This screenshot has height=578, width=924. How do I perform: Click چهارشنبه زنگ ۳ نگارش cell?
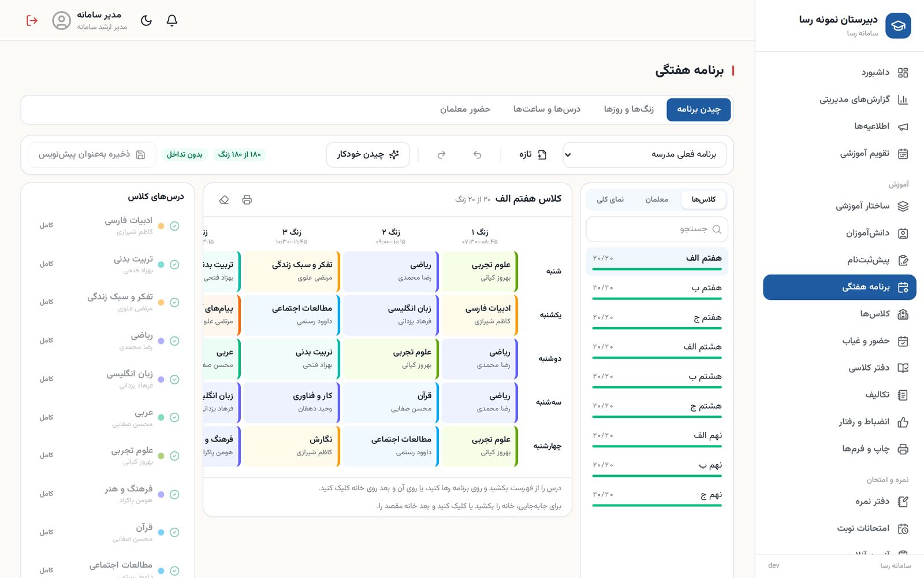tap(292, 446)
